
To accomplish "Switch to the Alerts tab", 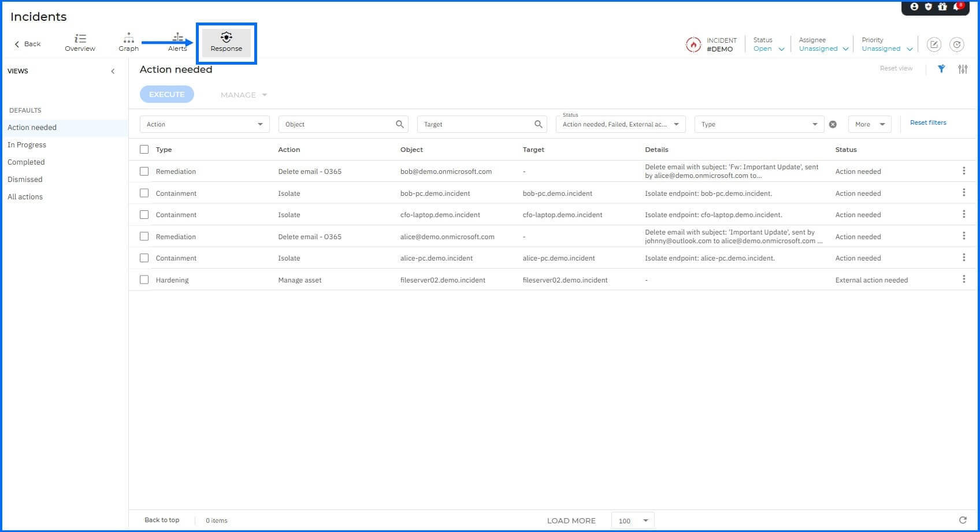I will [177, 43].
